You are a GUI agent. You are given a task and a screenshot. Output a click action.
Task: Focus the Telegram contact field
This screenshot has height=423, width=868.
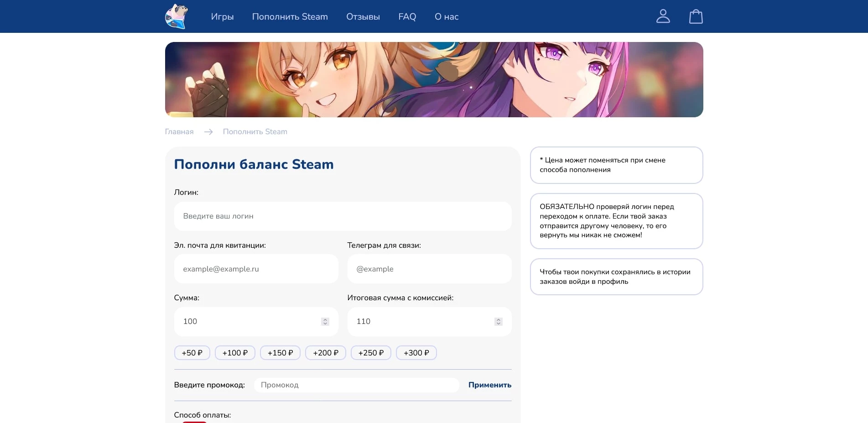tap(430, 269)
